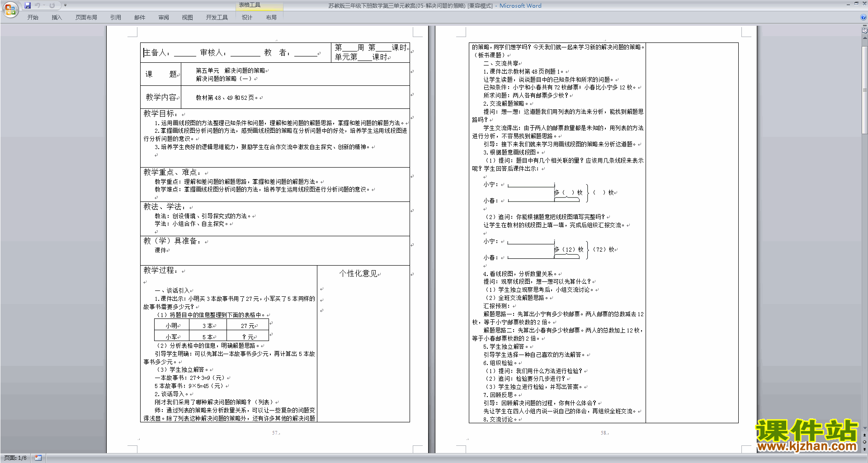Select the 引用 ribbon tab
This screenshot has width=868, height=463.
pyautogui.click(x=116, y=18)
